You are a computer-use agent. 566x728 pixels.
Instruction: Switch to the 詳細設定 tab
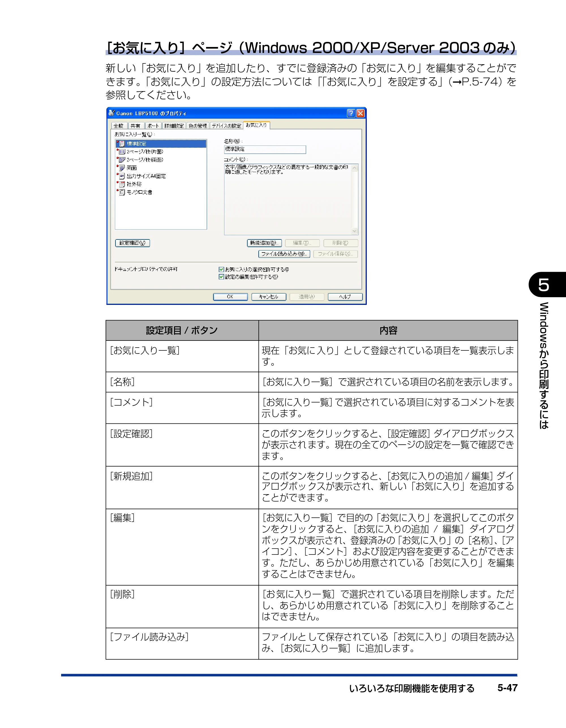[174, 126]
